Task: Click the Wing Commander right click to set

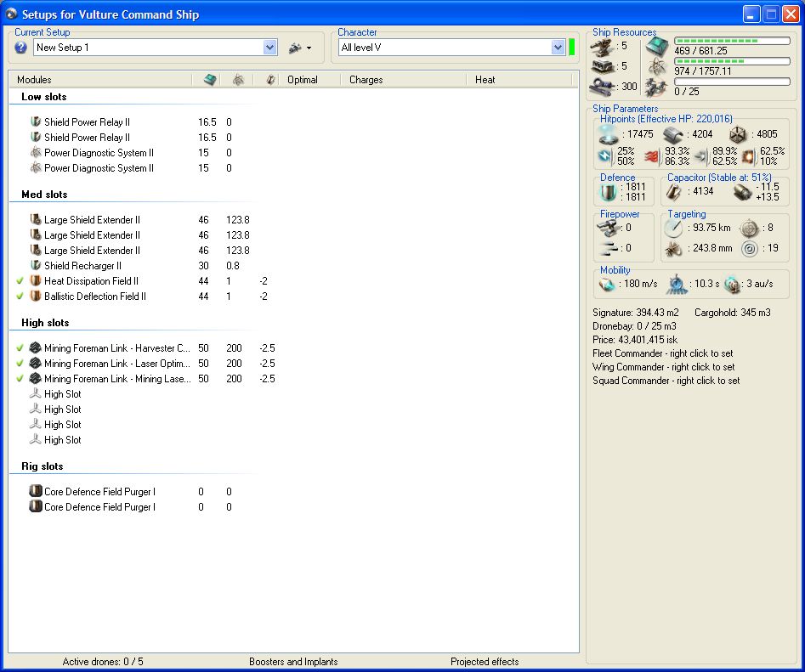Action: 663,367
